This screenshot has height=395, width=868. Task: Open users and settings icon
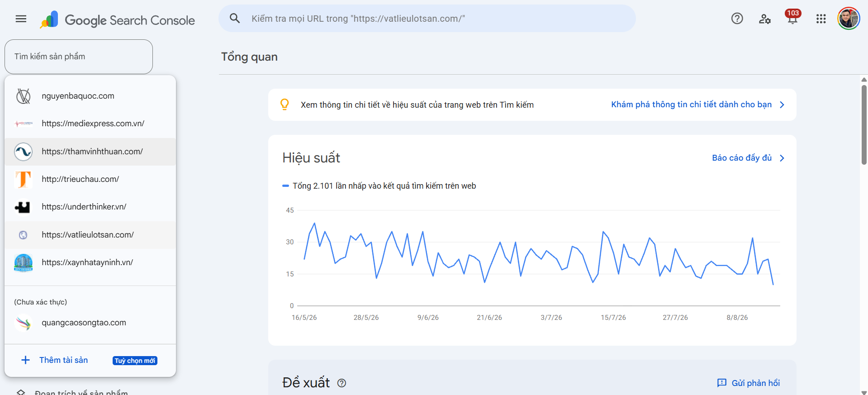(x=765, y=19)
